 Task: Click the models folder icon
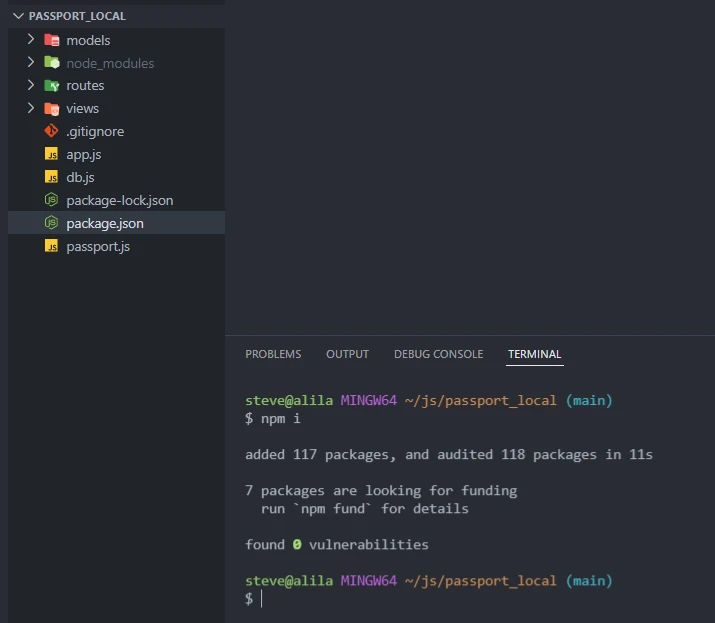click(x=52, y=40)
